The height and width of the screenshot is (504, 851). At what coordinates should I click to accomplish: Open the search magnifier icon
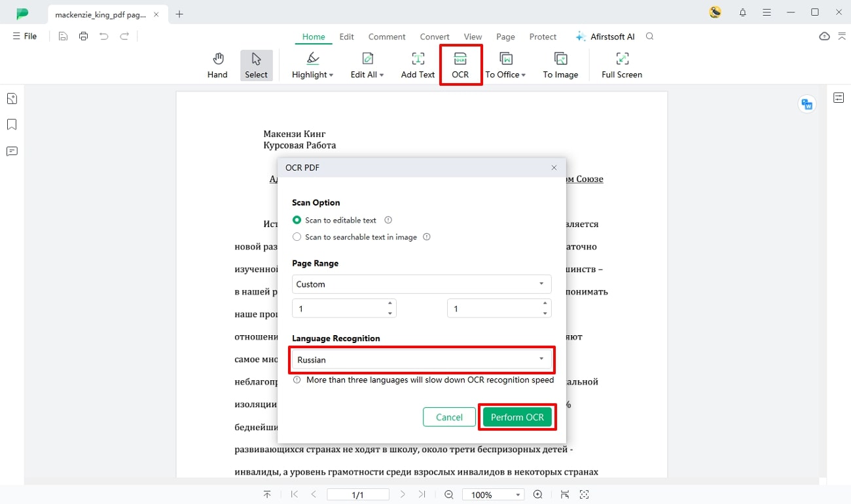[649, 37]
